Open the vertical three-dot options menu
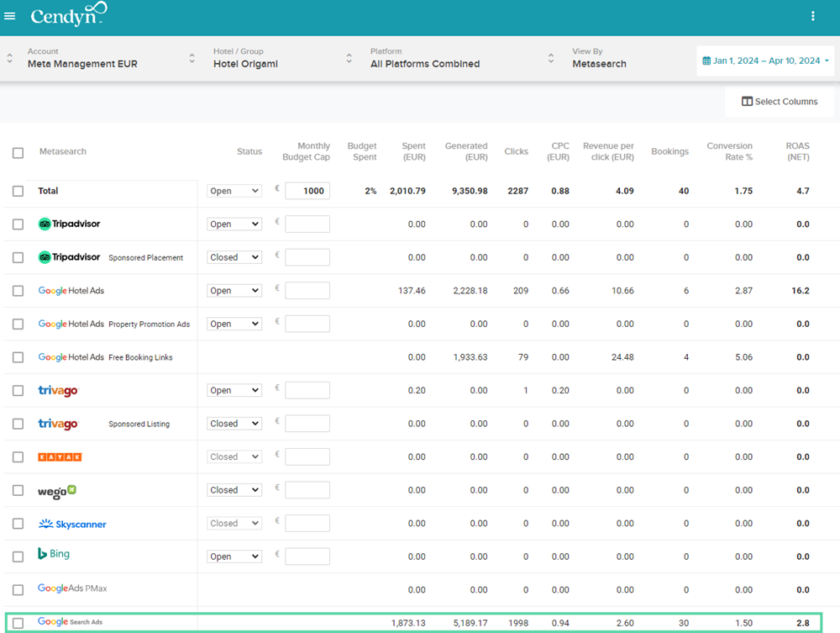The width and height of the screenshot is (840, 633). (x=812, y=16)
